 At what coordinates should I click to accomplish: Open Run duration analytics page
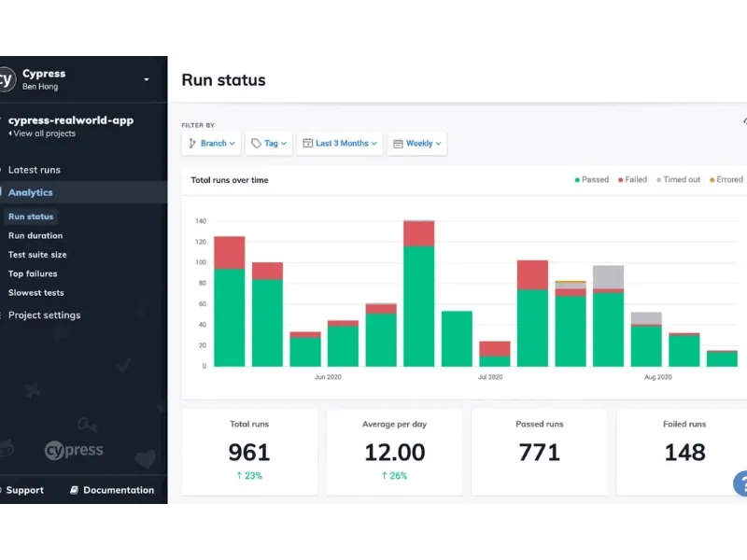[x=35, y=236]
